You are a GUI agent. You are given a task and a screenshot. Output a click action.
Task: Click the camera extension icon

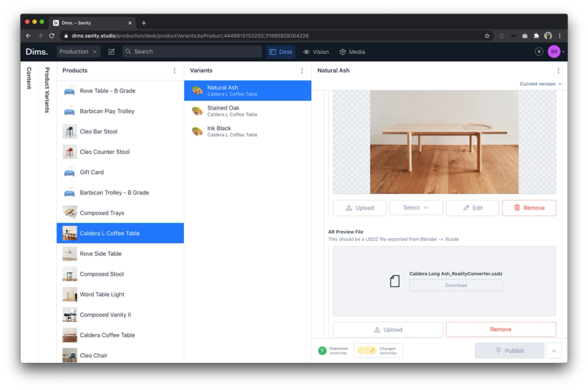pos(525,36)
